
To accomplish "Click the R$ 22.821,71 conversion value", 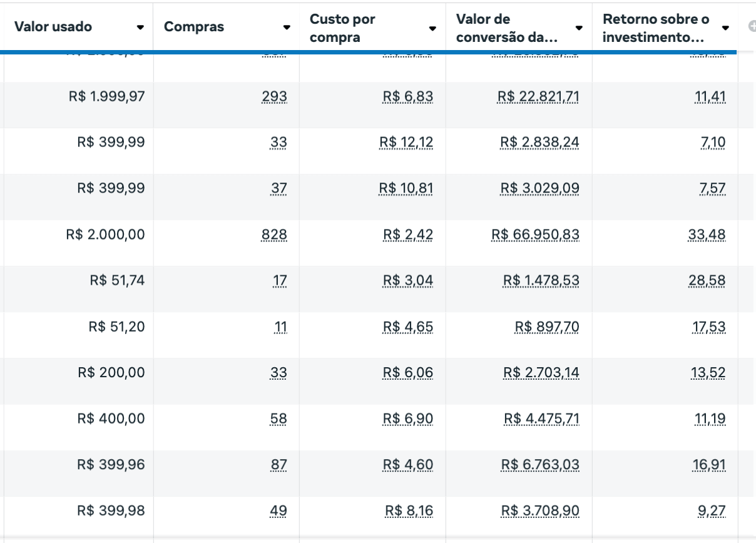I will tap(538, 97).
